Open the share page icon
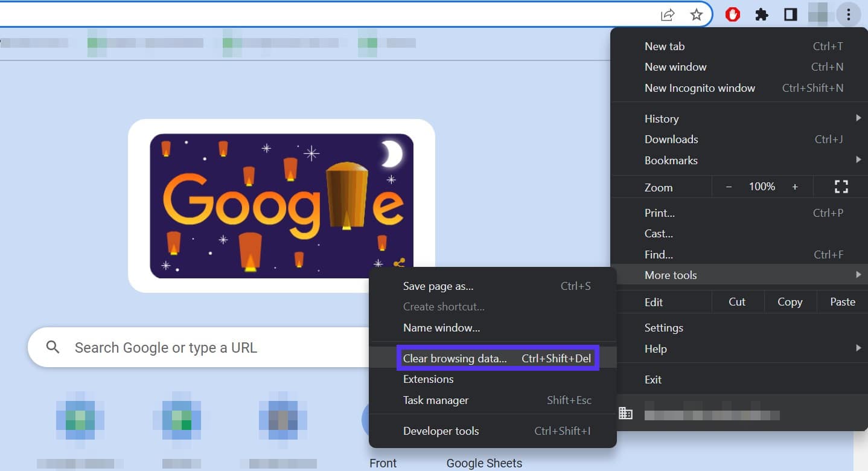Image resolution: width=868 pixels, height=471 pixels. (667, 15)
